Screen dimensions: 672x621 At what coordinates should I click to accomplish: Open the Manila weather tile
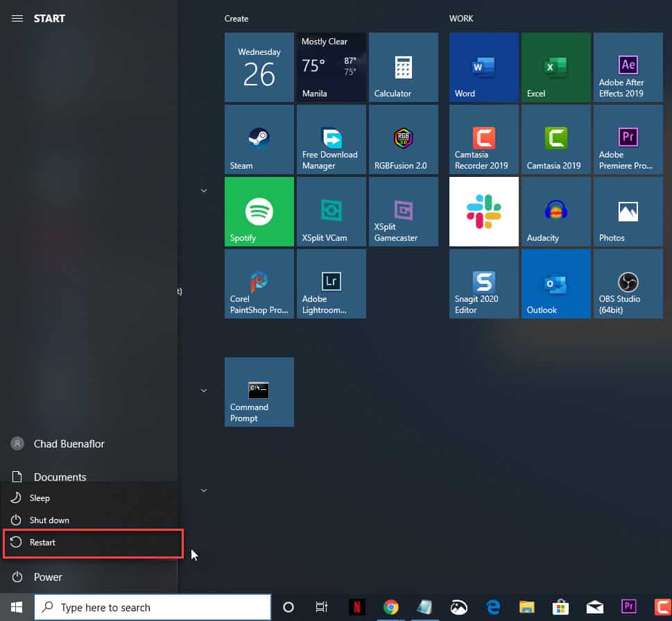(331, 67)
